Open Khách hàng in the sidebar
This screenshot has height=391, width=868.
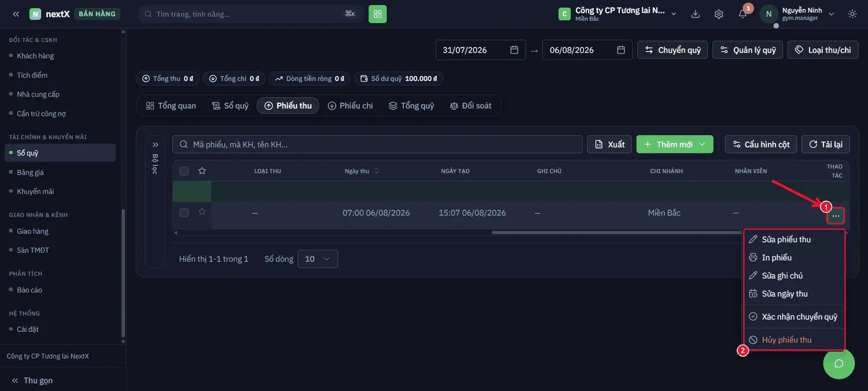pyautogui.click(x=35, y=56)
